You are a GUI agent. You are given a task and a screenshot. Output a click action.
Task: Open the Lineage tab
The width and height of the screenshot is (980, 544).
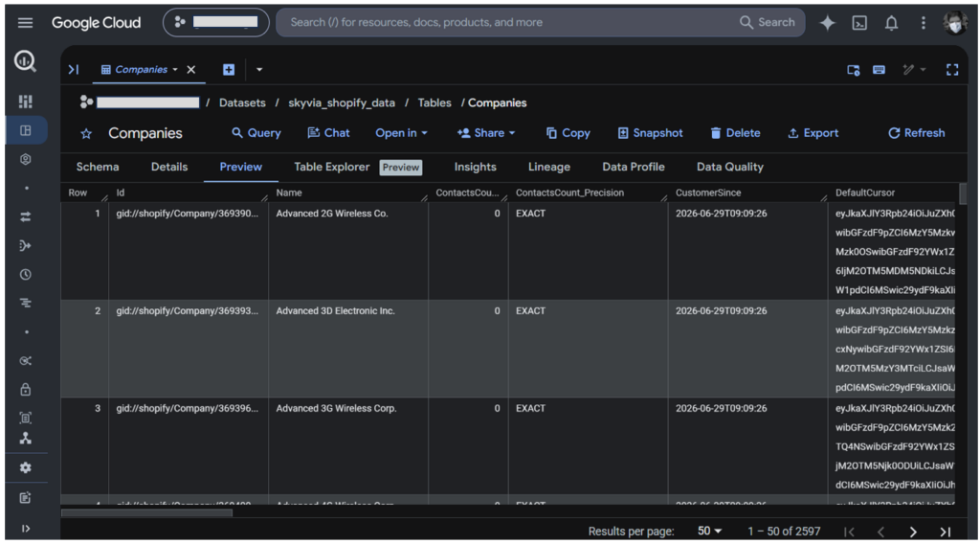[x=548, y=167]
